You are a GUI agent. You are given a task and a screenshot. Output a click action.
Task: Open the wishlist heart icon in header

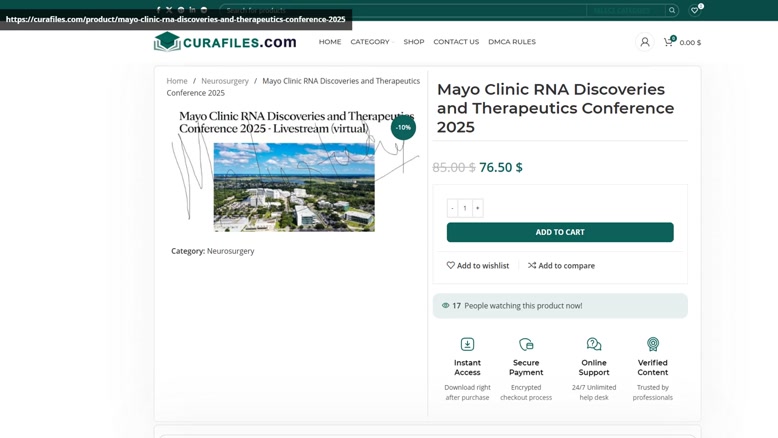pyautogui.click(x=695, y=10)
